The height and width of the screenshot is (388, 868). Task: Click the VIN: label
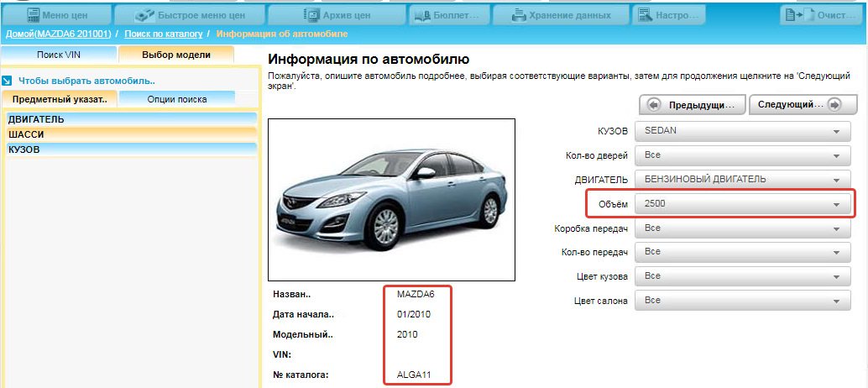coord(282,354)
